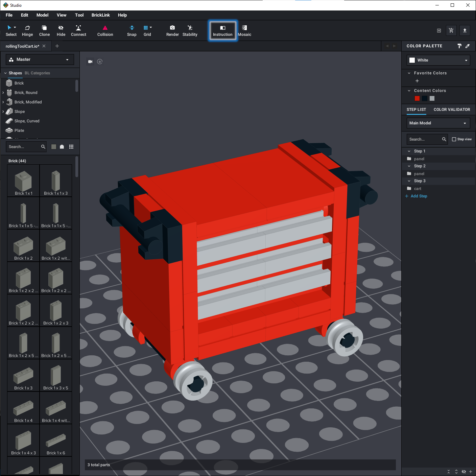This screenshot has width=476, height=476.
Task: Select the paint roller icon in Color Palette
Action: point(459,46)
